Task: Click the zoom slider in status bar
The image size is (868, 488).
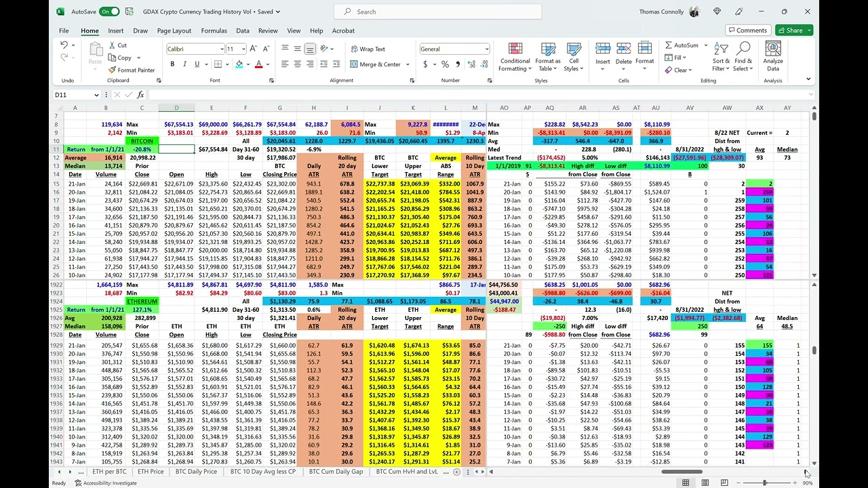Action: tap(764, 483)
